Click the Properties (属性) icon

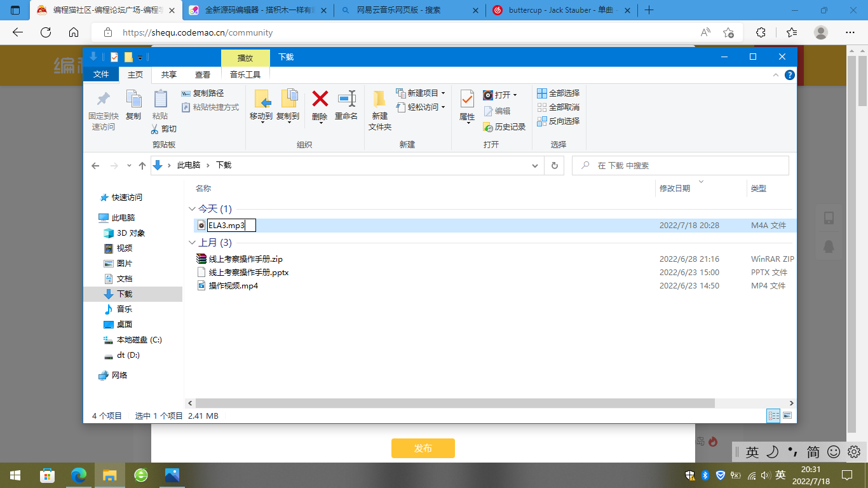point(467,99)
